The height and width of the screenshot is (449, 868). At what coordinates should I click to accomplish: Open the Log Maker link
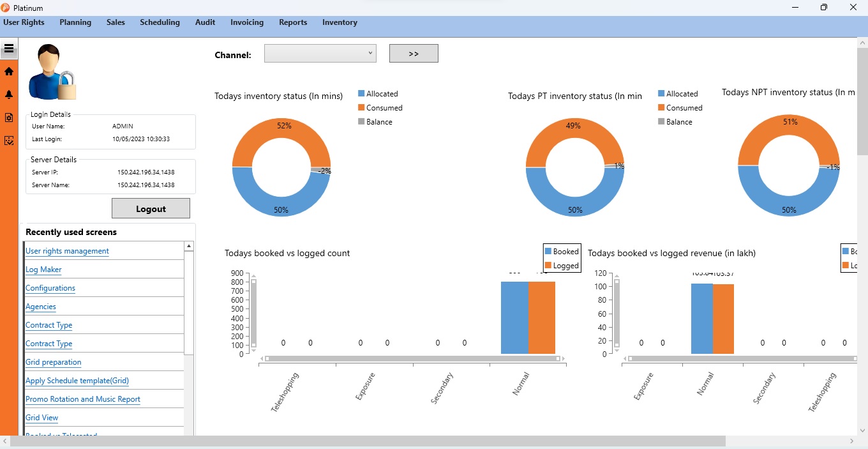point(43,270)
